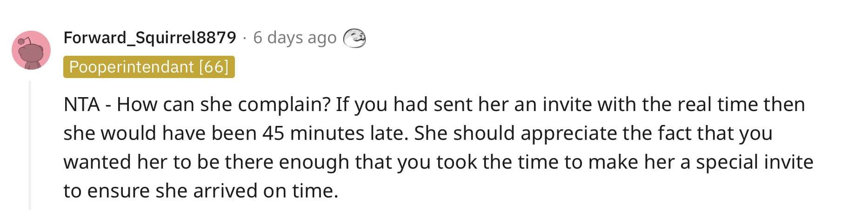Screen dimensions: 868x210
Task: Click the word 'Pooperintendant' in the flair
Action: tap(132, 67)
